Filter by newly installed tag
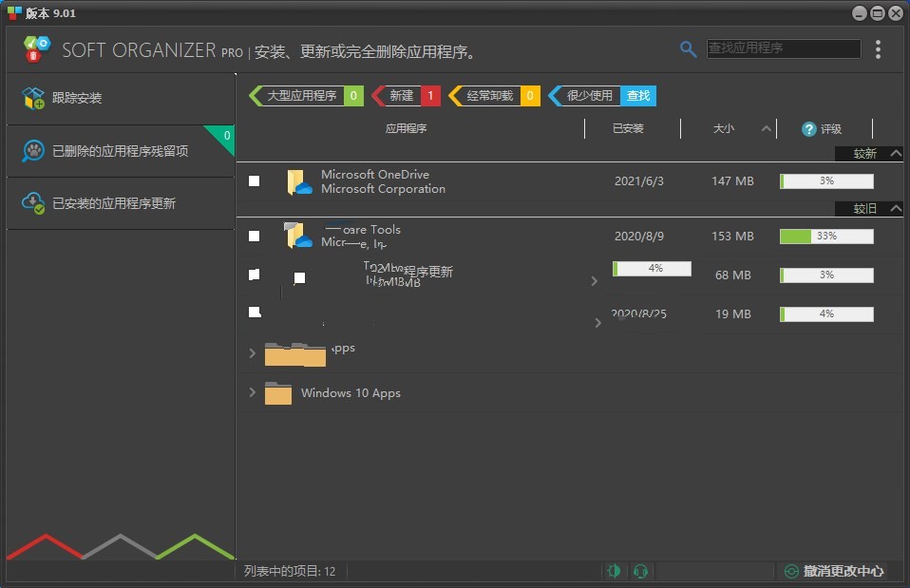Screen dimensions: 910x588 406,96
